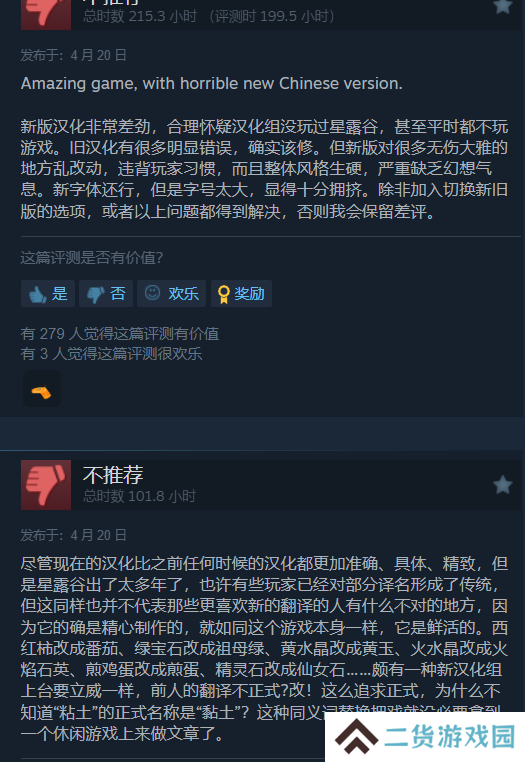Click the 总时数 101.8 小时 playtime text
This screenshot has width=525, height=762.
(139, 496)
